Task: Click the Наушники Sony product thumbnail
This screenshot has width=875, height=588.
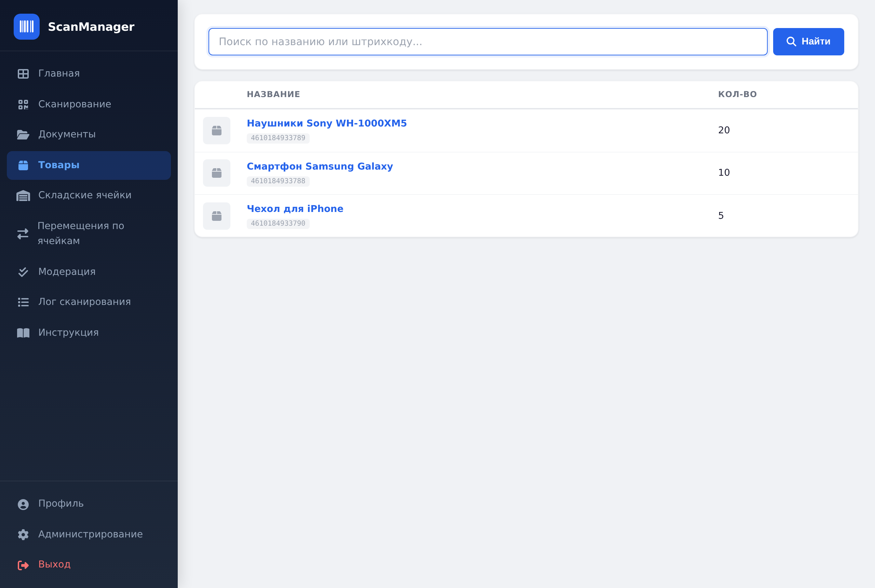Action: pyautogui.click(x=217, y=131)
